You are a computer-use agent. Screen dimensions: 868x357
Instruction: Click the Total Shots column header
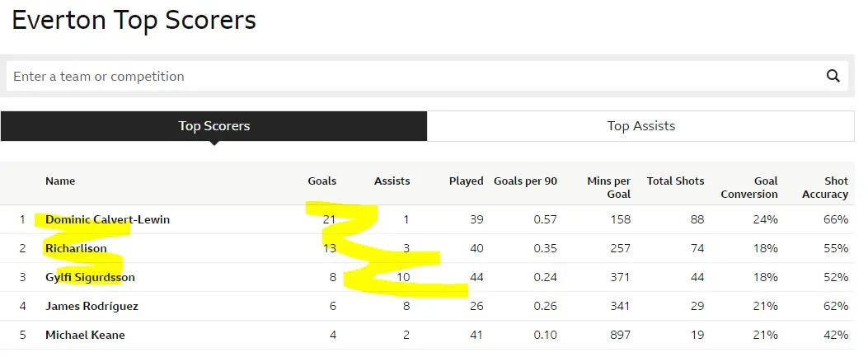675,181
